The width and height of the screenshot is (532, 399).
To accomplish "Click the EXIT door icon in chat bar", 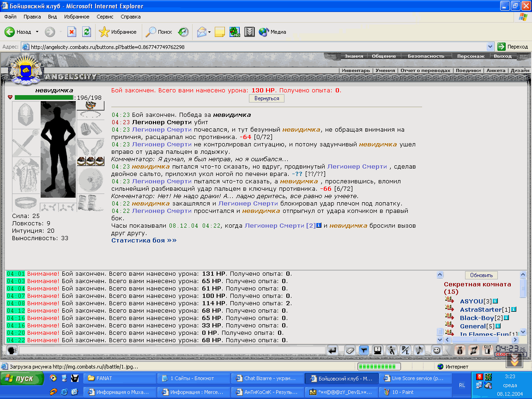I will 488,350.
